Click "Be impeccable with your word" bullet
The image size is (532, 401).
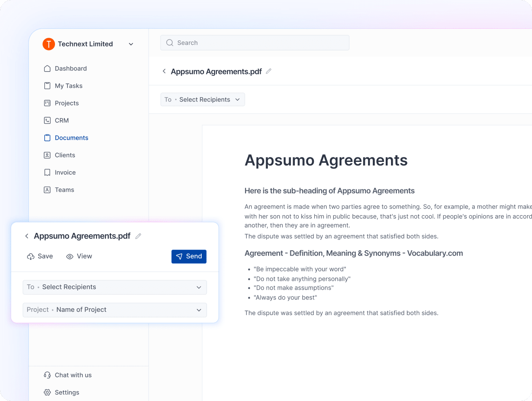pyautogui.click(x=300, y=269)
